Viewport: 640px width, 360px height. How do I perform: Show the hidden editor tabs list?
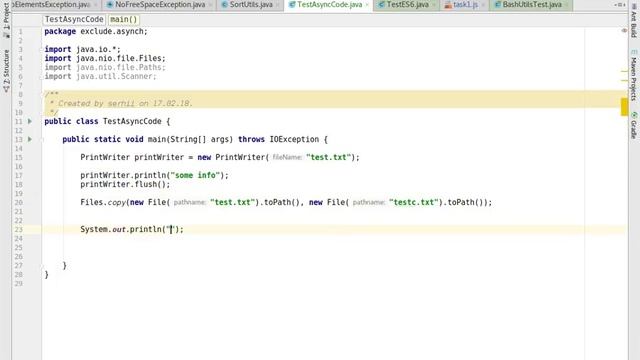click(620, 4)
